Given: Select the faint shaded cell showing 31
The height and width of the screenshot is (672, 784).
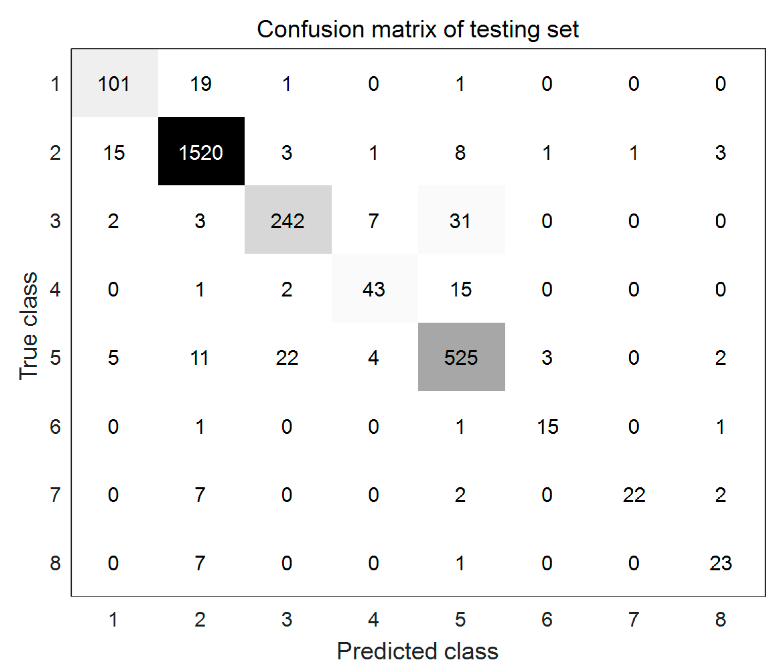Looking at the screenshot, I should pyautogui.click(x=460, y=221).
